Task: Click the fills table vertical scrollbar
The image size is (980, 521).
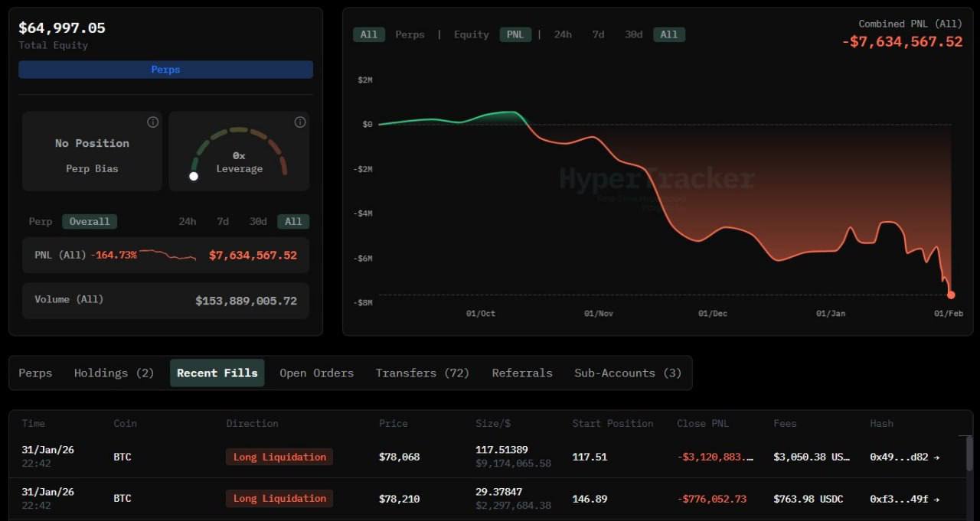Action: (x=969, y=455)
